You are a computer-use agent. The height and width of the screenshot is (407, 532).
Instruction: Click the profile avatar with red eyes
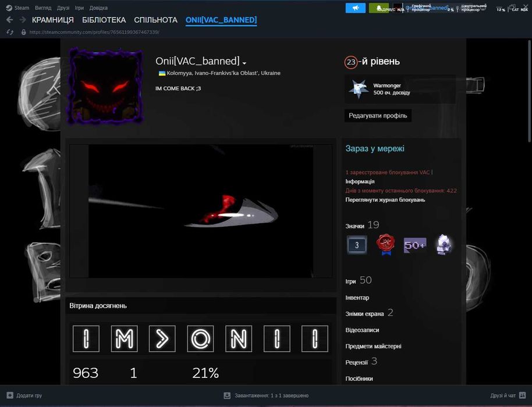pos(105,87)
